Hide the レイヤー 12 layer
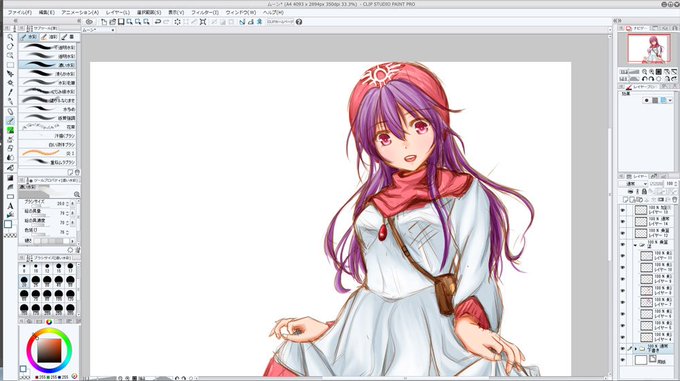This screenshot has width=680, height=381. coord(623,234)
